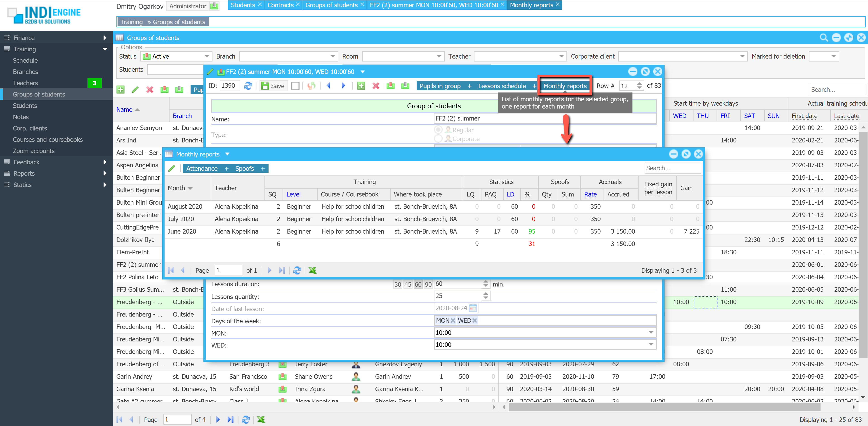Image resolution: width=868 pixels, height=426 pixels.
Task: Expand the MON time dropdown
Action: 651,332
